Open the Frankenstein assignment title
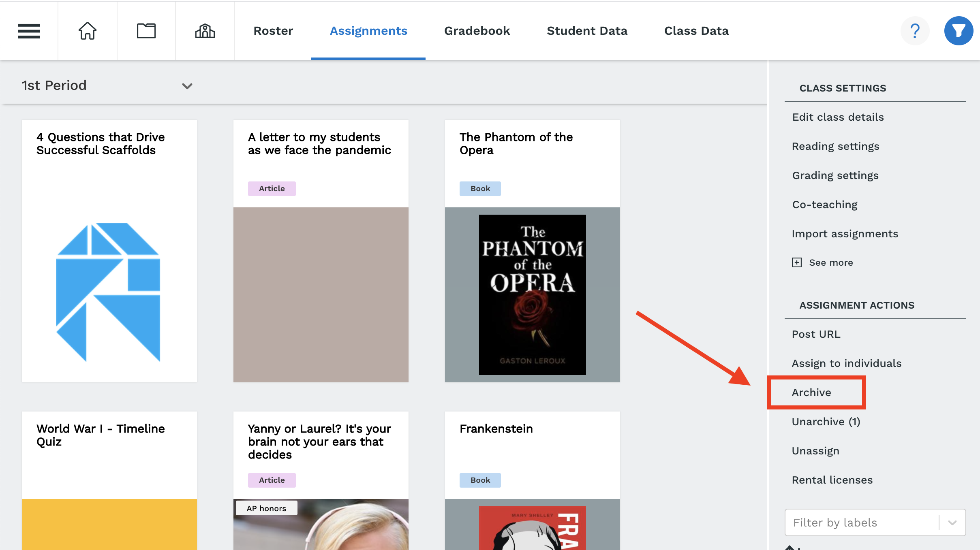This screenshot has width=980, height=550. 496,428
